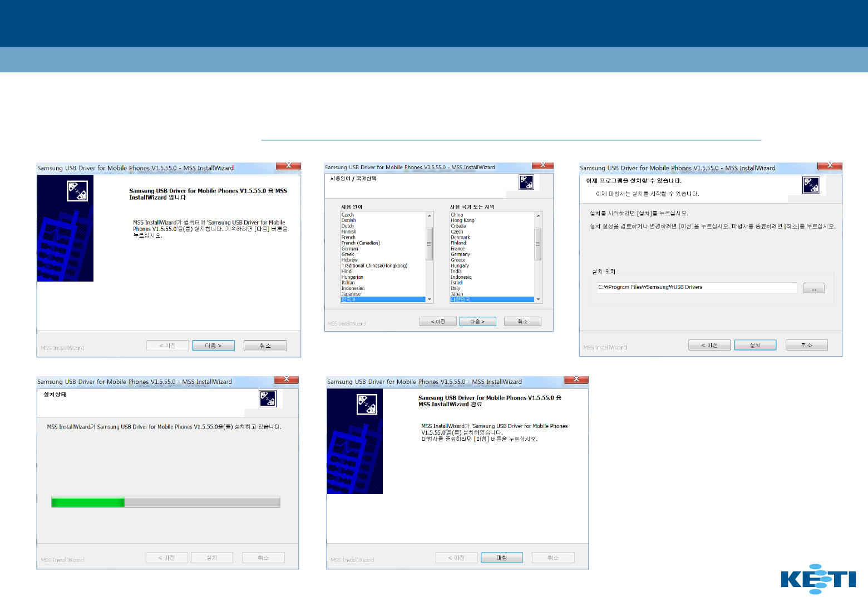This screenshot has width=868, height=601.
Task: Click the country list scroll-up arrow
Action: click(x=538, y=215)
